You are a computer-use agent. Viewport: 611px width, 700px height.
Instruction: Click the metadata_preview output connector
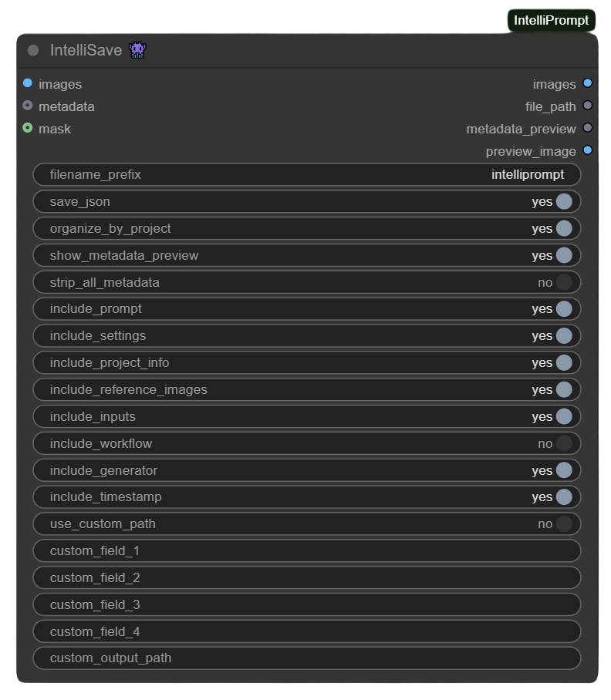click(588, 128)
